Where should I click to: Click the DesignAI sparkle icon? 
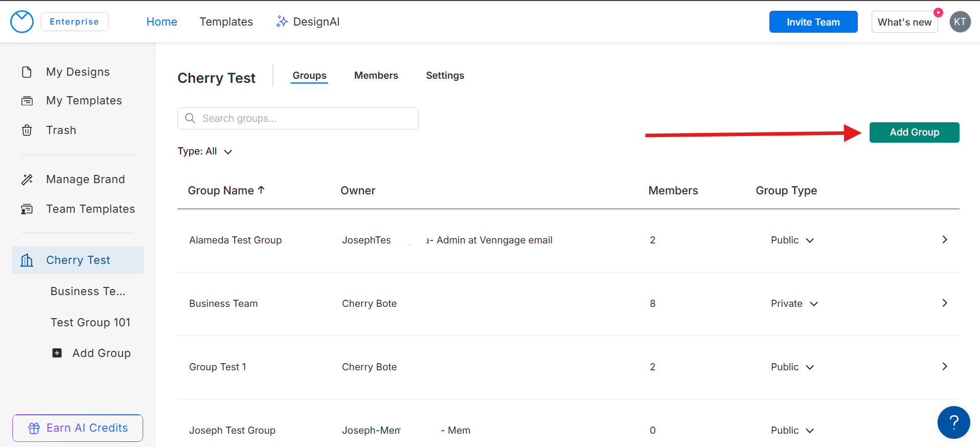click(282, 21)
